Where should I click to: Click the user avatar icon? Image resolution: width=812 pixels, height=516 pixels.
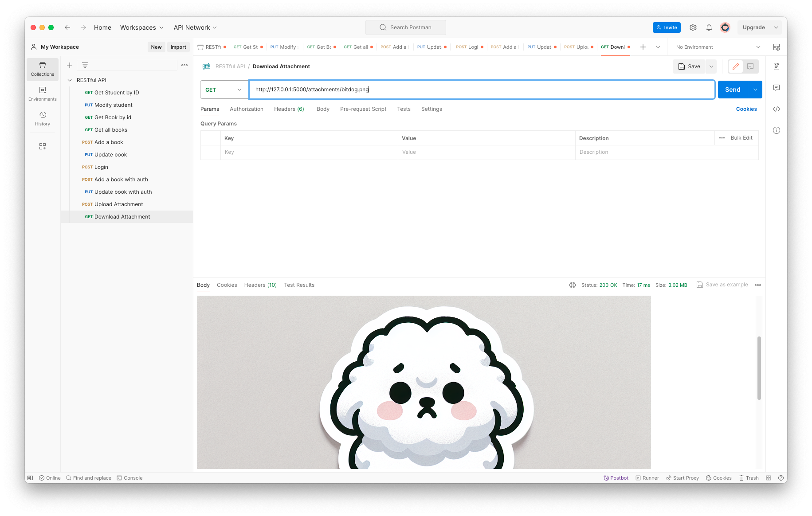(x=725, y=27)
